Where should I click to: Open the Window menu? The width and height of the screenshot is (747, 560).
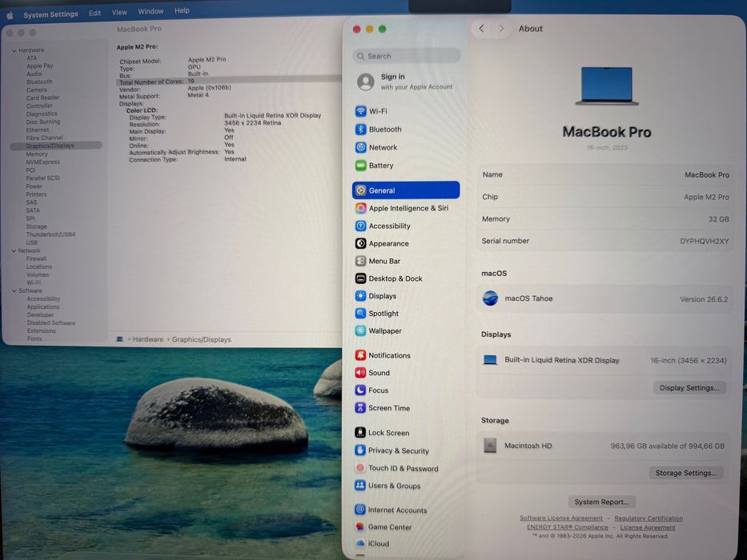[151, 11]
